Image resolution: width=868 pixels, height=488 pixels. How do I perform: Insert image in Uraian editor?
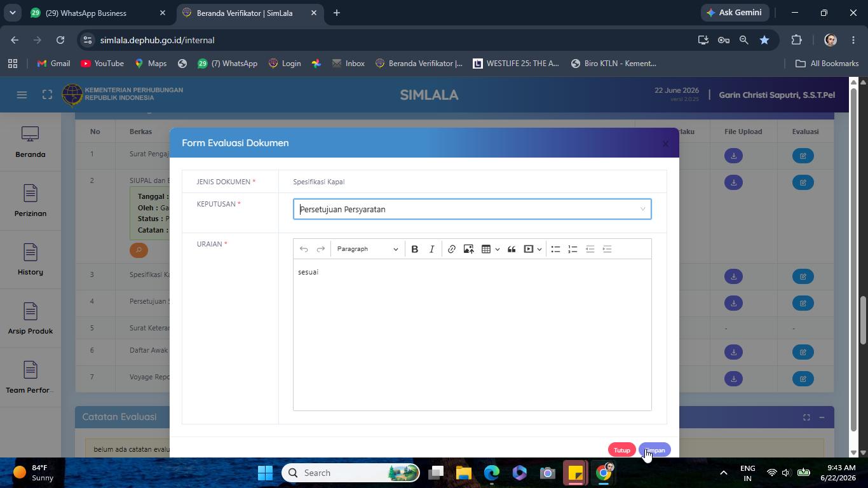coord(468,249)
